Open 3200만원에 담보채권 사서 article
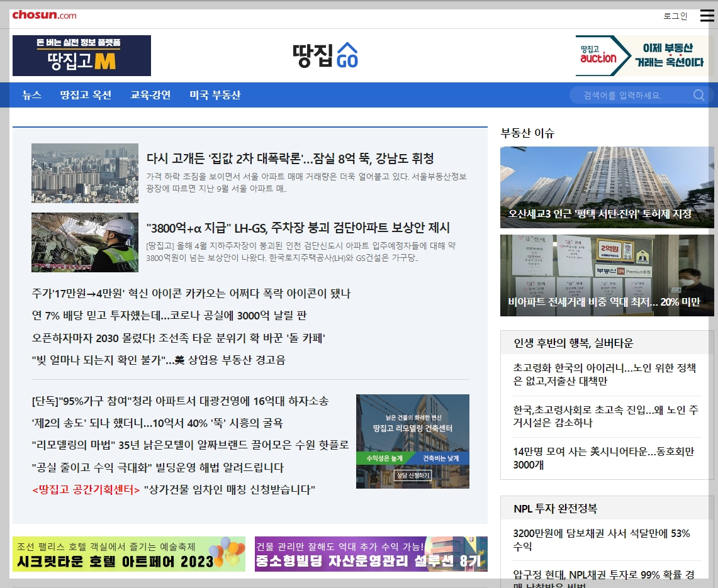The width and height of the screenshot is (718, 588). [601, 540]
